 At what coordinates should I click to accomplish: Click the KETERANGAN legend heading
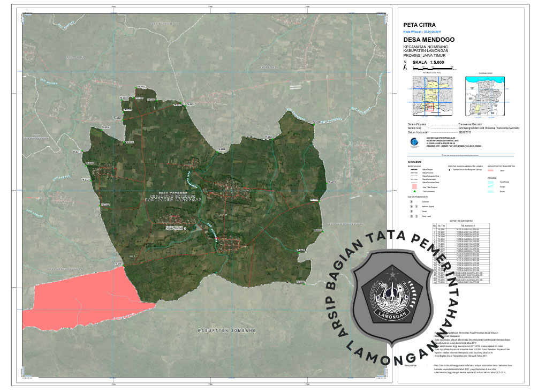tap(413, 162)
